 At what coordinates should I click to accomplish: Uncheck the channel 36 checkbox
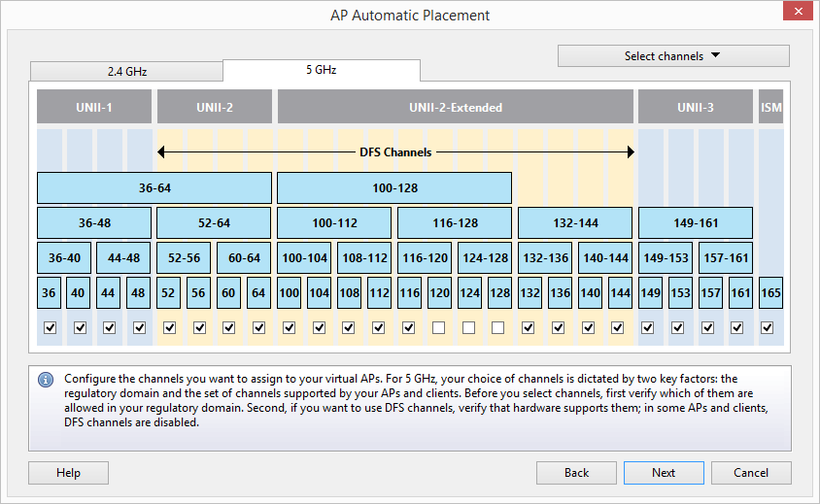coord(50,328)
